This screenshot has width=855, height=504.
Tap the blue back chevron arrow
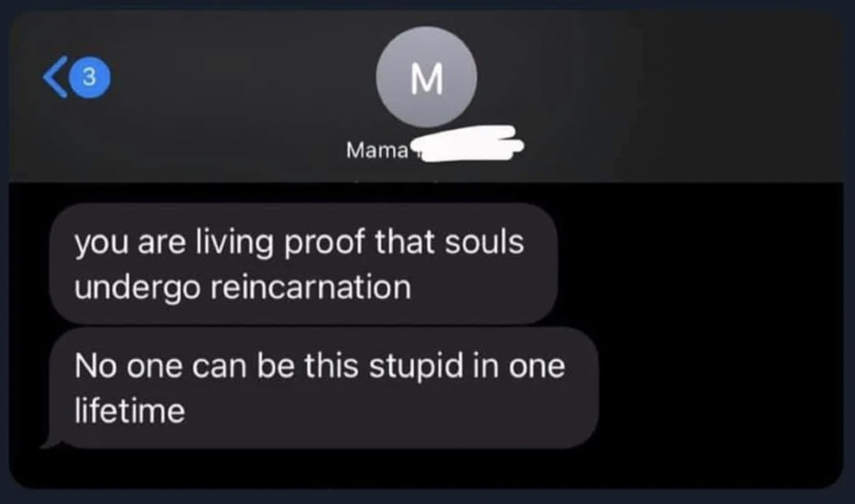pyautogui.click(x=55, y=77)
